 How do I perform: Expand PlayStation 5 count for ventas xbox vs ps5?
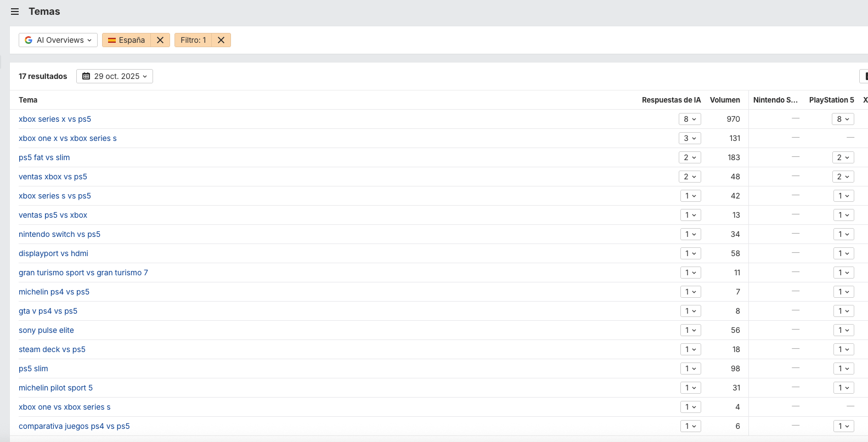pos(843,177)
